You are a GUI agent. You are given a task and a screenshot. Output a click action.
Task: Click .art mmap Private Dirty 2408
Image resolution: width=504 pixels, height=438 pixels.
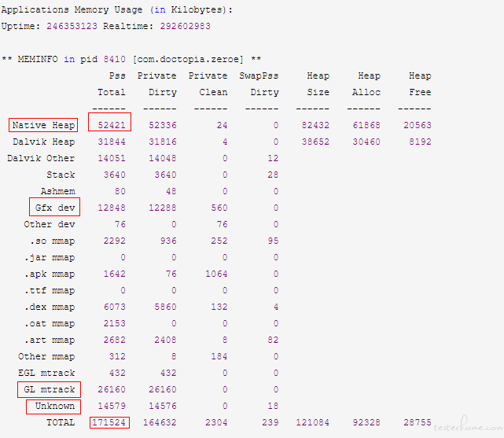pos(166,340)
